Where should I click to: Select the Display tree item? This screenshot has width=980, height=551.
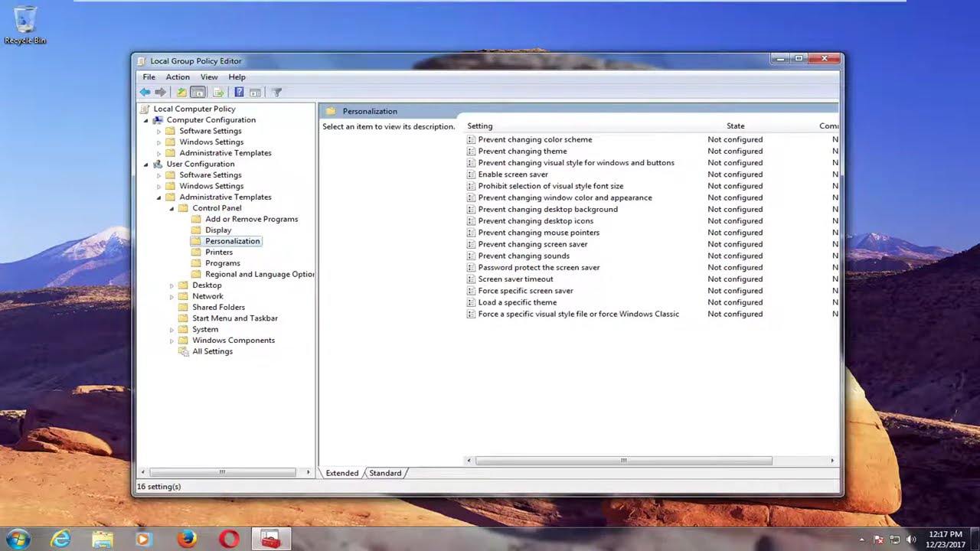(218, 230)
